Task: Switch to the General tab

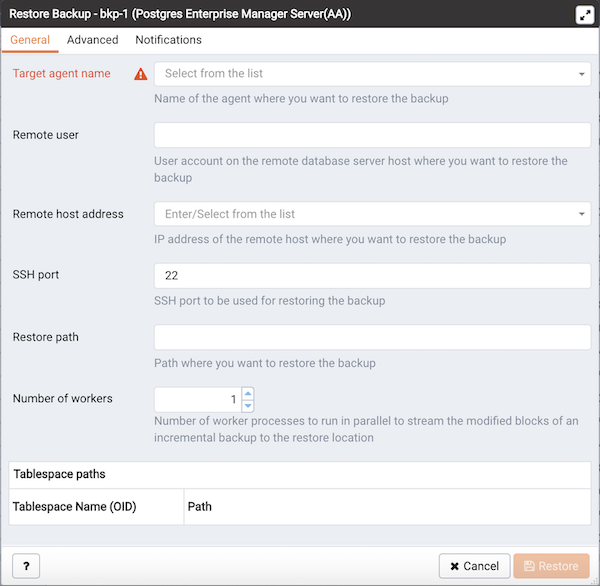Action: click(30, 40)
